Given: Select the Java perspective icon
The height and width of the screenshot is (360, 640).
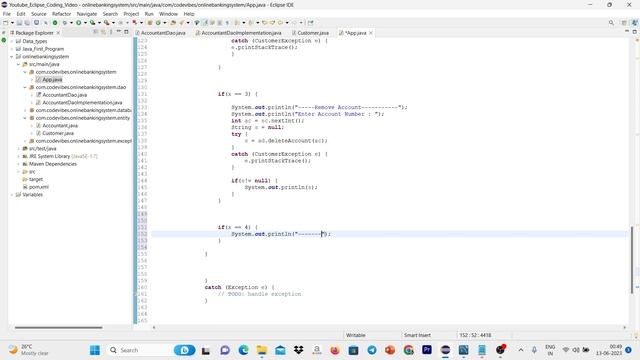Looking at the screenshot, I should (x=635, y=22).
